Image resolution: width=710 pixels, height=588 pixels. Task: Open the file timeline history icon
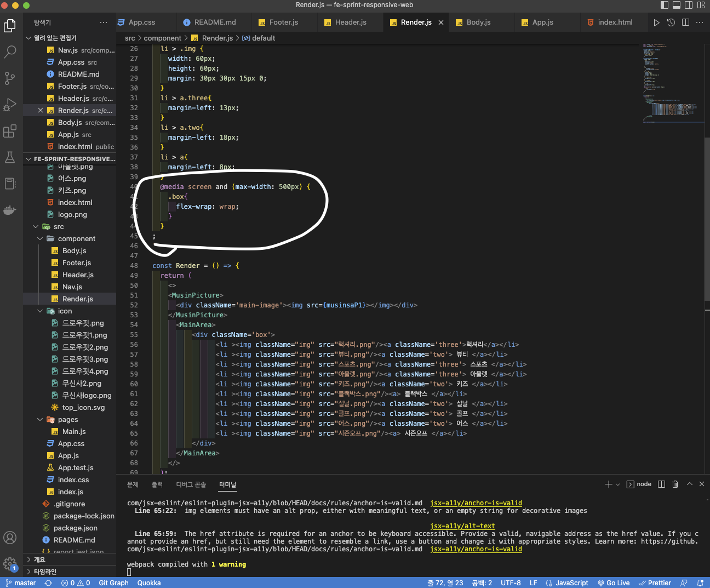click(671, 22)
